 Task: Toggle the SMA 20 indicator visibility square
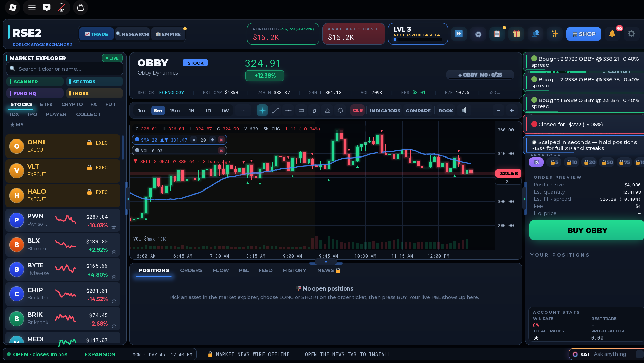tap(137, 139)
